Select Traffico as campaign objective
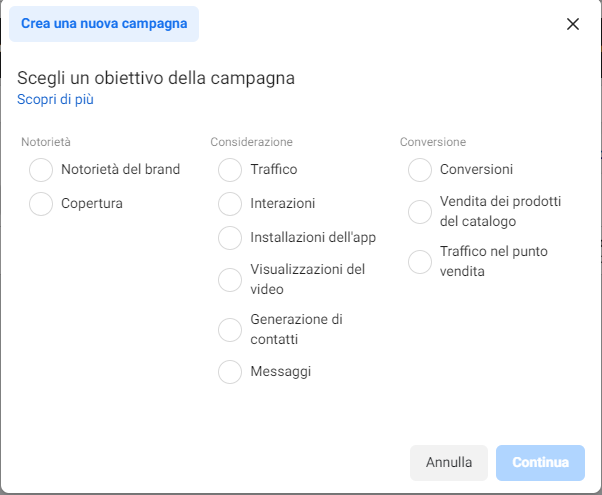Screen dimensions: 602x495 pos(230,170)
